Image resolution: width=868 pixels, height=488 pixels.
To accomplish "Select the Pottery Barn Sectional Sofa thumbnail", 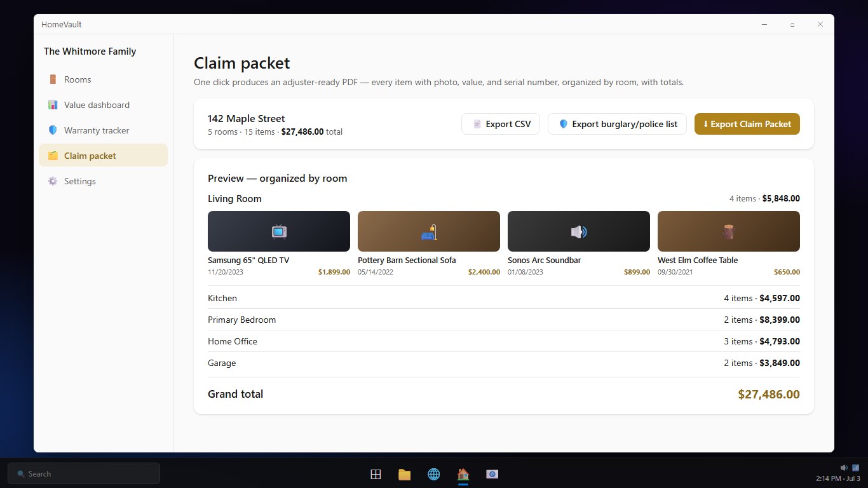I will click(x=429, y=231).
